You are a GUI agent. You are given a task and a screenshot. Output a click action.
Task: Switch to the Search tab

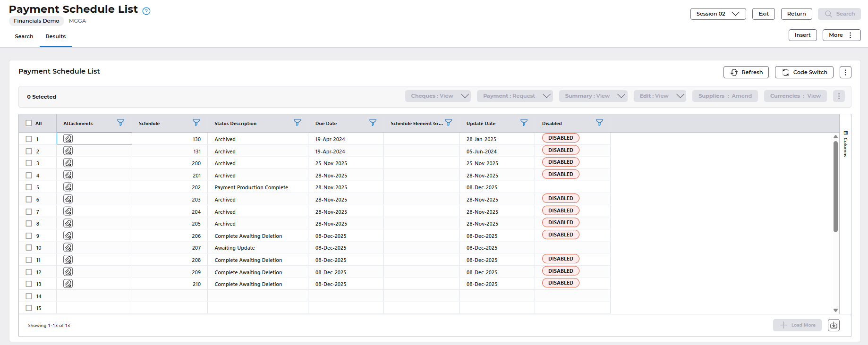click(24, 36)
